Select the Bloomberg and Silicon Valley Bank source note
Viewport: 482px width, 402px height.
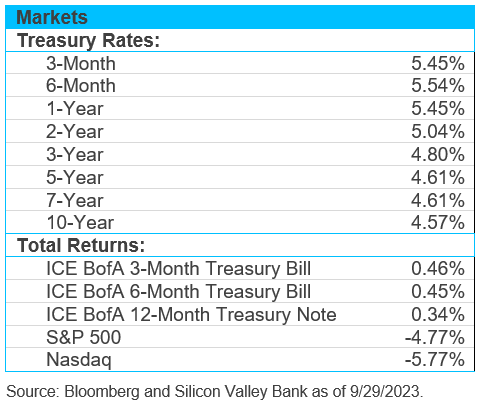[215, 391]
